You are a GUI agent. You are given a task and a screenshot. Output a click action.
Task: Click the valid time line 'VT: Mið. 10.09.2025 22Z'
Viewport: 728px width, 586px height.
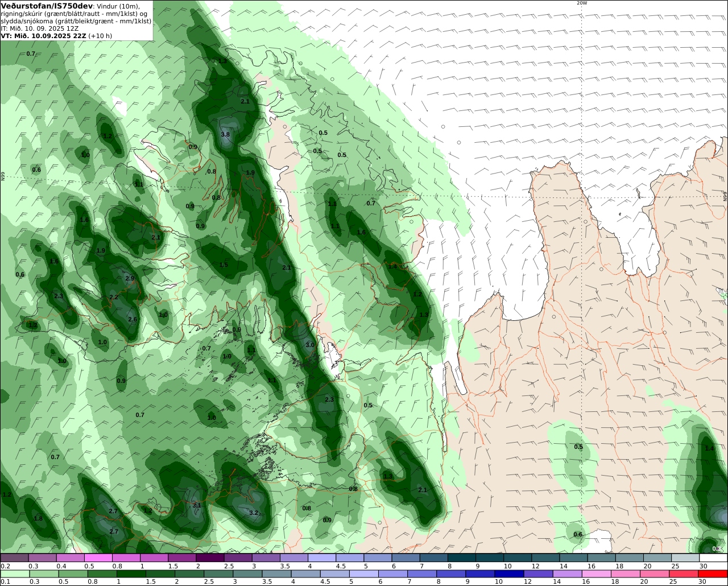click(43, 35)
